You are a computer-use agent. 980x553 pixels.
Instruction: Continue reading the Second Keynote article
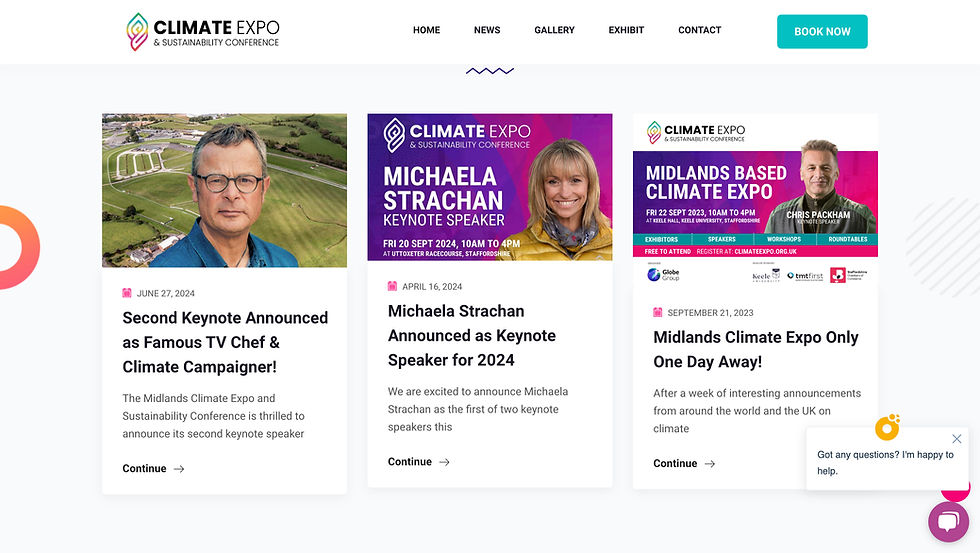click(x=144, y=469)
